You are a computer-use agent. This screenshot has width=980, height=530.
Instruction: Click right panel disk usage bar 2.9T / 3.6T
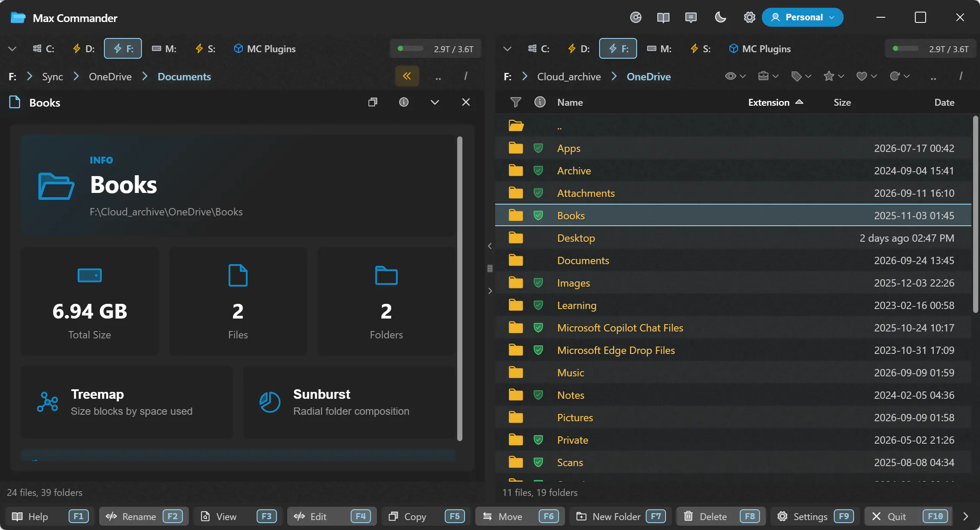tap(931, 49)
